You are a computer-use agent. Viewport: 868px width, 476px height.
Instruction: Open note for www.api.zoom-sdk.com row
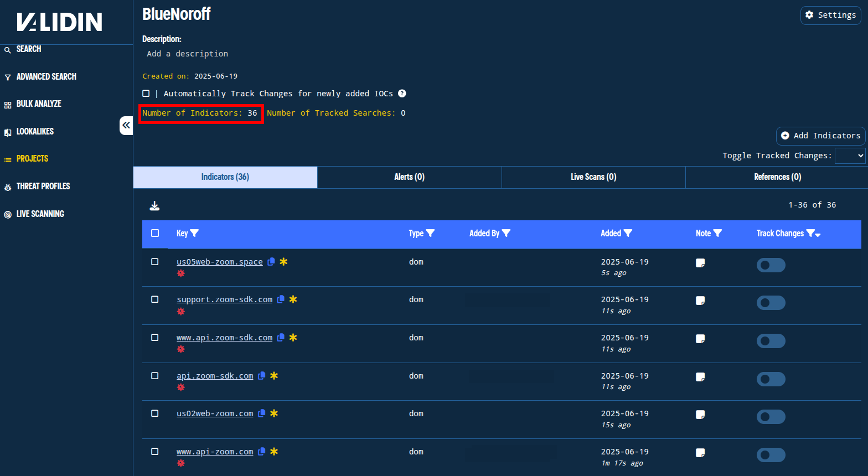click(700, 339)
